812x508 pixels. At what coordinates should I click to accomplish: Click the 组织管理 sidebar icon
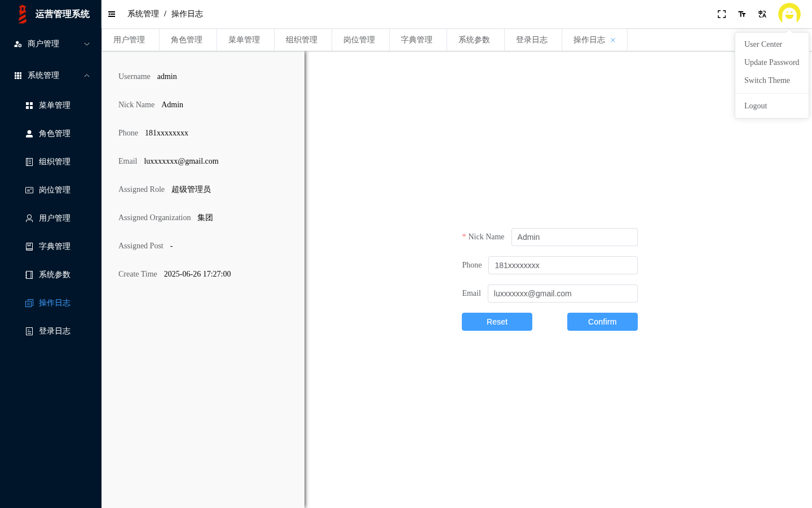click(29, 162)
